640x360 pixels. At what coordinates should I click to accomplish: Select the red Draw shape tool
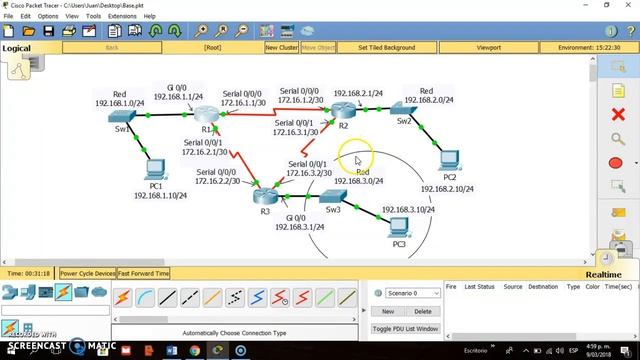point(616,163)
